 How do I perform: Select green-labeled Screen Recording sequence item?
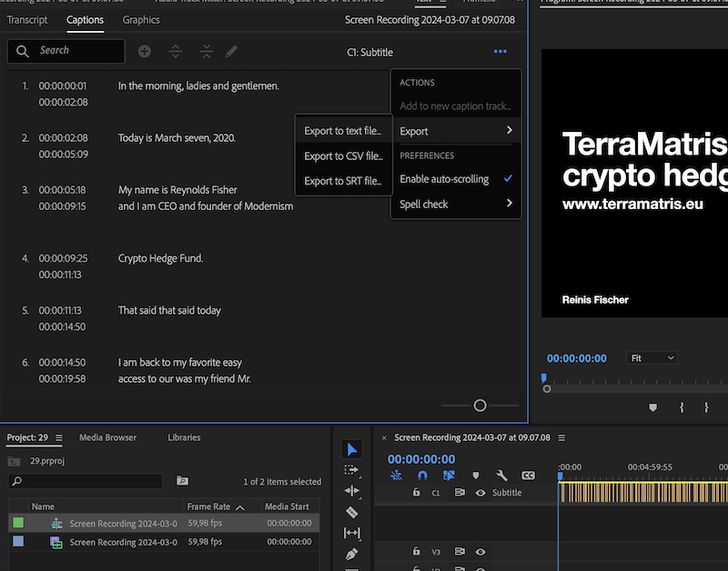(x=164, y=523)
